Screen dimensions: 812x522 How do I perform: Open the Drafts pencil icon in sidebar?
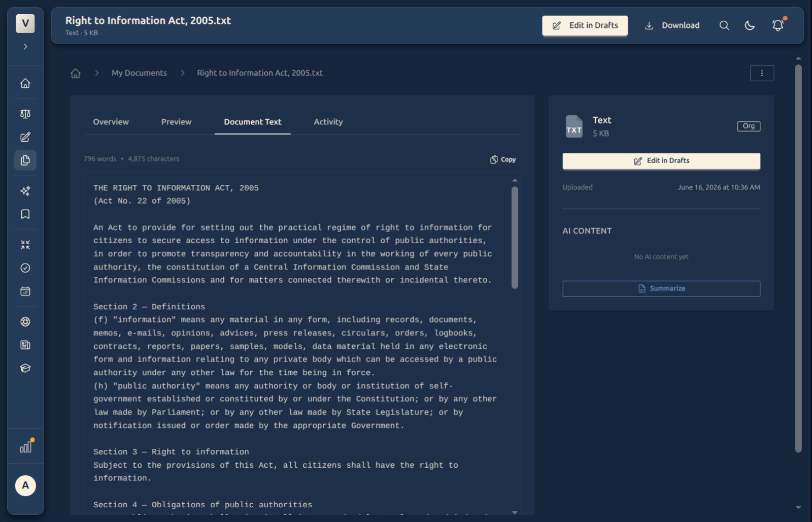pyautogui.click(x=25, y=137)
